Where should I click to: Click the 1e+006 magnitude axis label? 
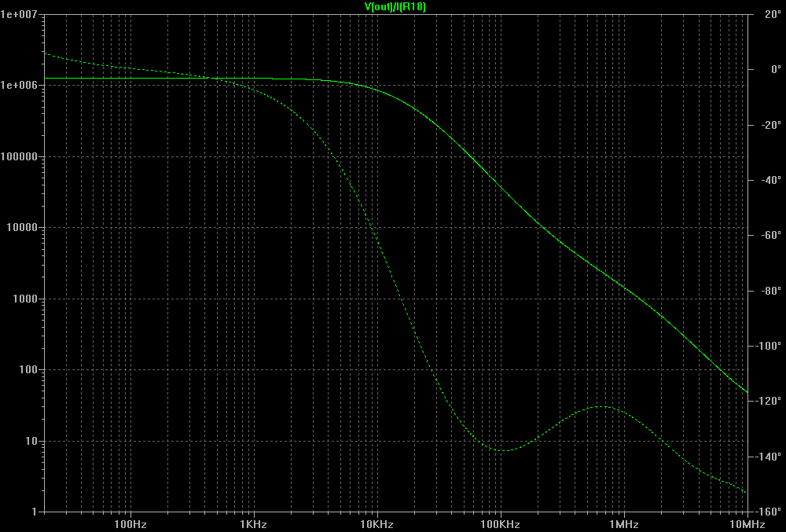click(19, 85)
